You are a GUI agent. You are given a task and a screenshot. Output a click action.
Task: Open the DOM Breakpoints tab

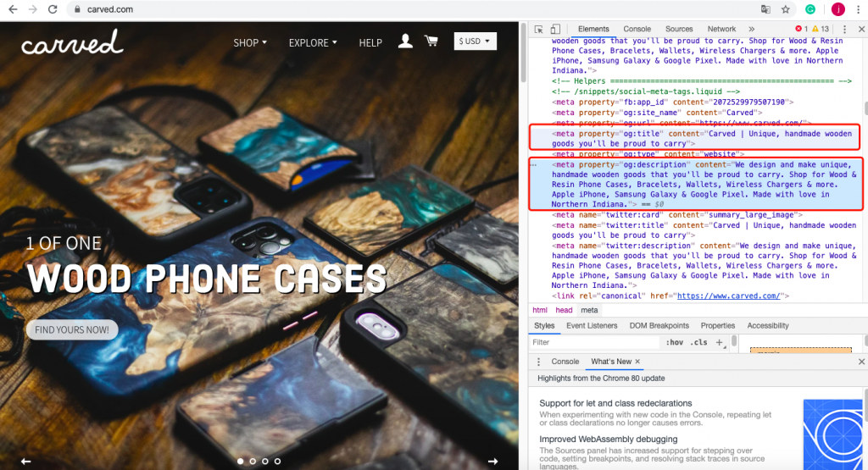[x=659, y=326]
